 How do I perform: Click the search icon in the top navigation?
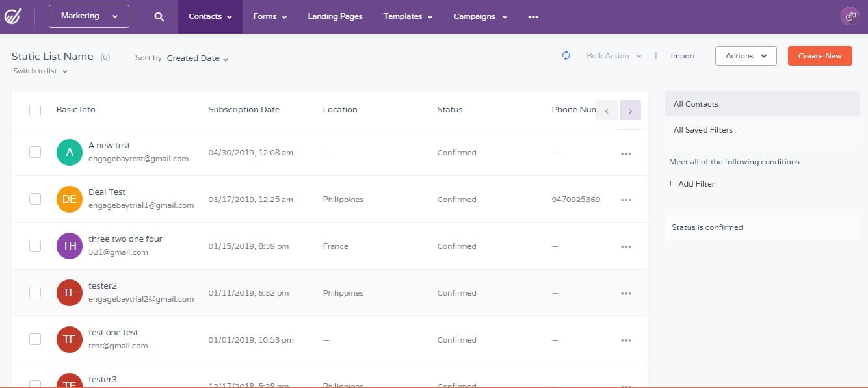pyautogui.click(x=159, y=16)
